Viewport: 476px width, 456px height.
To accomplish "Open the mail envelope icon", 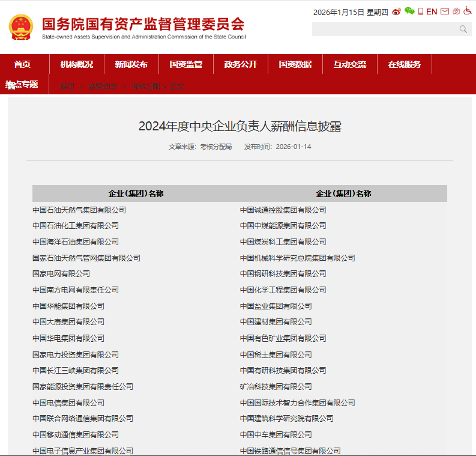I will pyautogui.click(x=445, y=11).
